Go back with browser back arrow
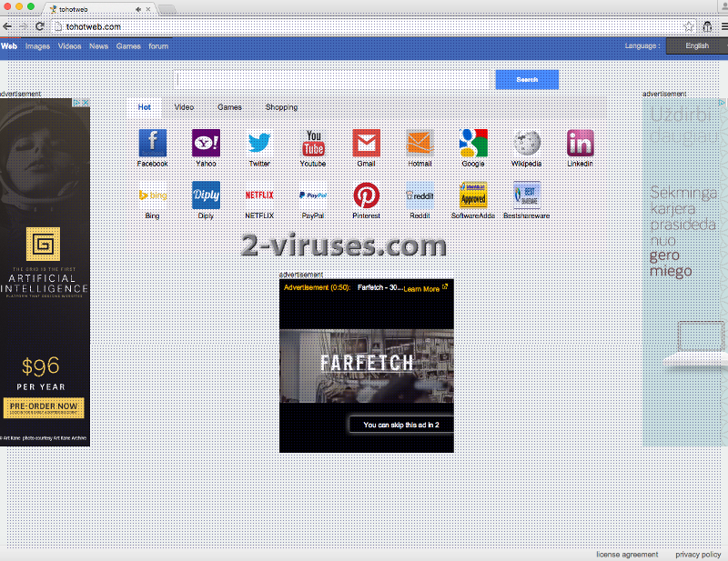Image resolution: width=728 pixels, height=561 pixels. point(7,26)
